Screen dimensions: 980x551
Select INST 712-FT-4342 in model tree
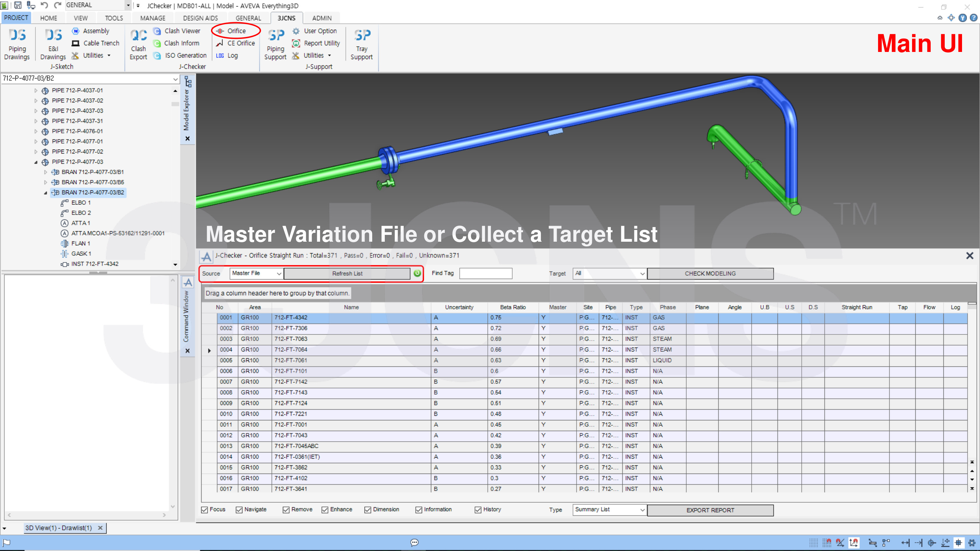pos(94,264)
